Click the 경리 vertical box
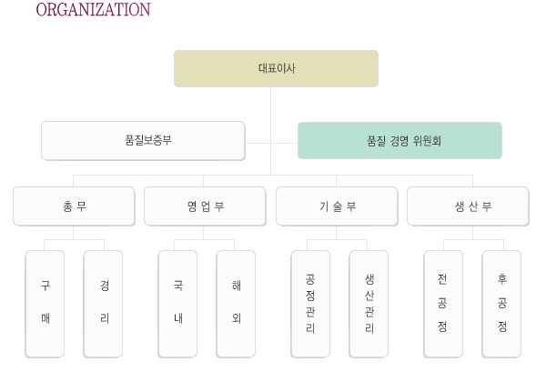The image size is (536, 392). click(x=103, y=304)
